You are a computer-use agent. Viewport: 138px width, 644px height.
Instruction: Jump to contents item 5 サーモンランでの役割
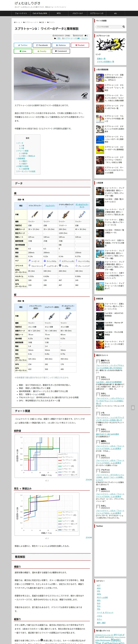[x=26, y=172]
